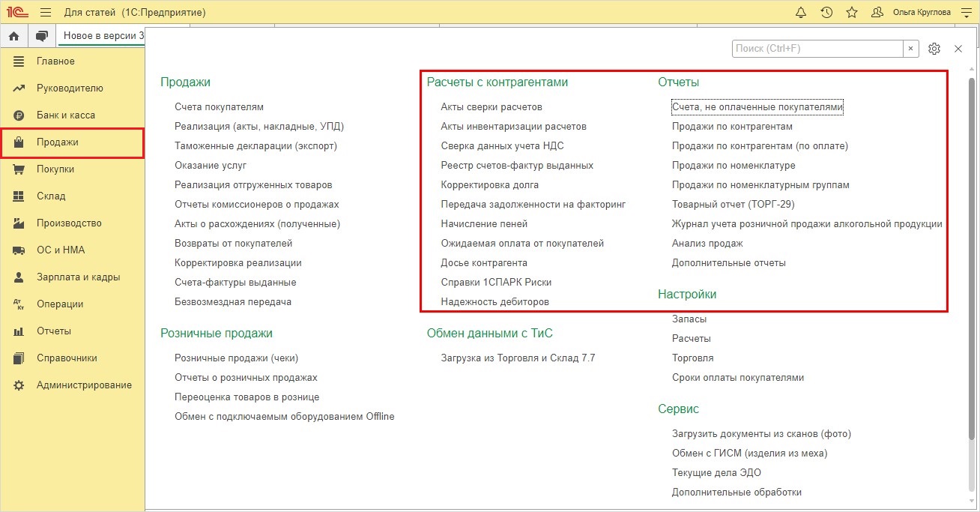Viewport: 980px width, 512px height.
Task: Open the Отчеты section in the left sidebar
Action: click(73, 331)
